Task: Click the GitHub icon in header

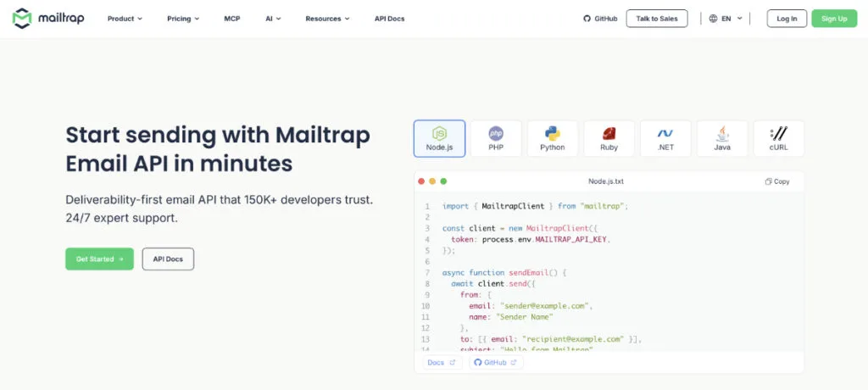Action: tap(587, 19)
